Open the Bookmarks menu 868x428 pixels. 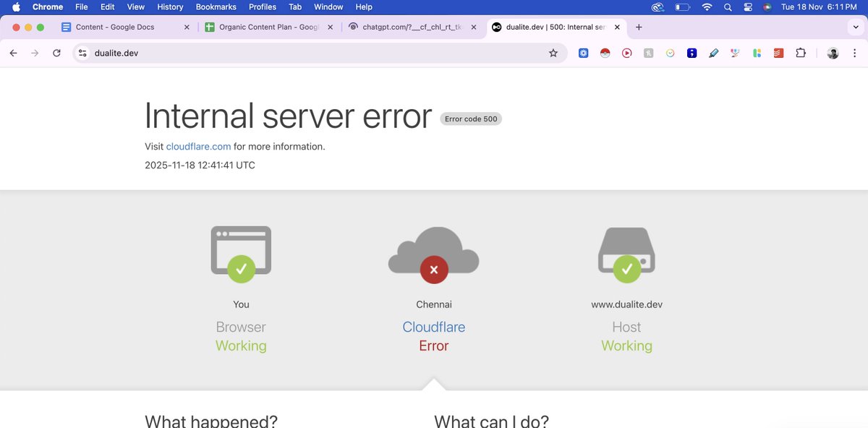point(216,7)
